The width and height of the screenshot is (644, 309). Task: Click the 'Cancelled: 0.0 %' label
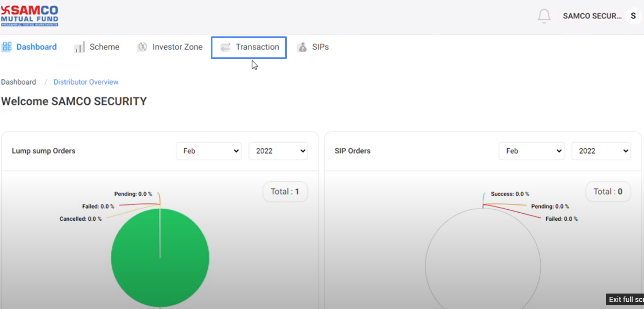(80, 219)
